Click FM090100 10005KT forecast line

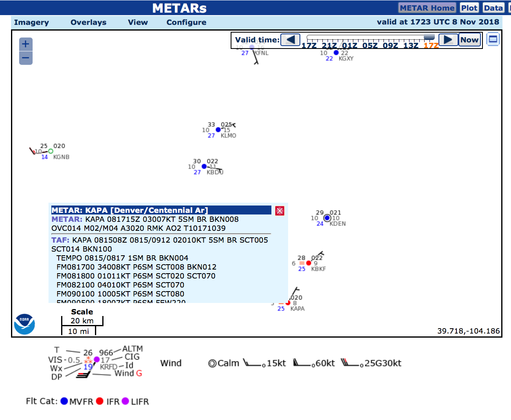120,294
